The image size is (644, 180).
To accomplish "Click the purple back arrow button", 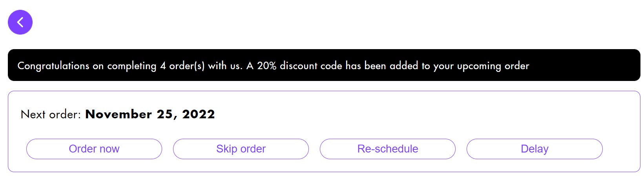I will pos(20,22).
